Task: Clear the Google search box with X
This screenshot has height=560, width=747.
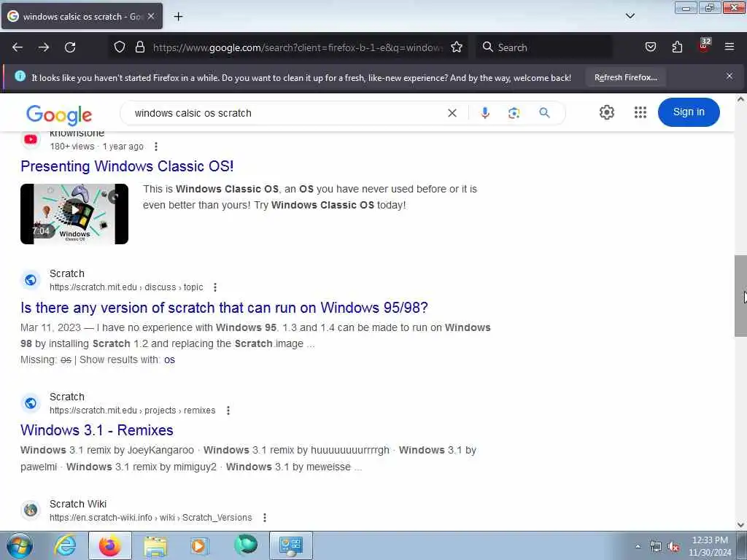Action: click(452, 113)
